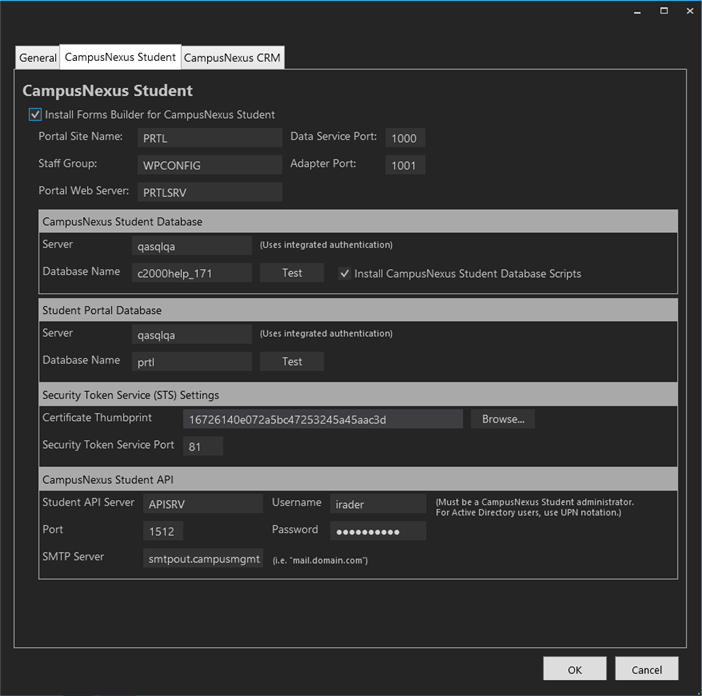Click the Data Service Port field
This screenshot has width=702, height=696.
click(405, 138)
